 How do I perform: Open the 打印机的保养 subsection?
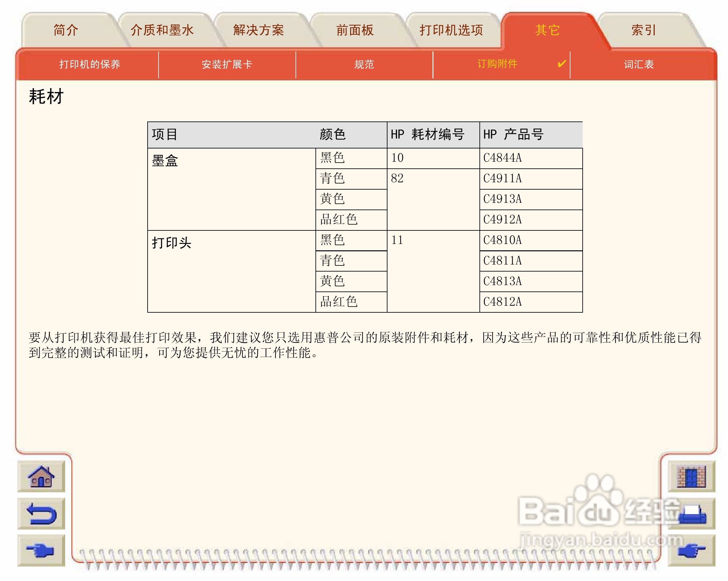point(89,64)
